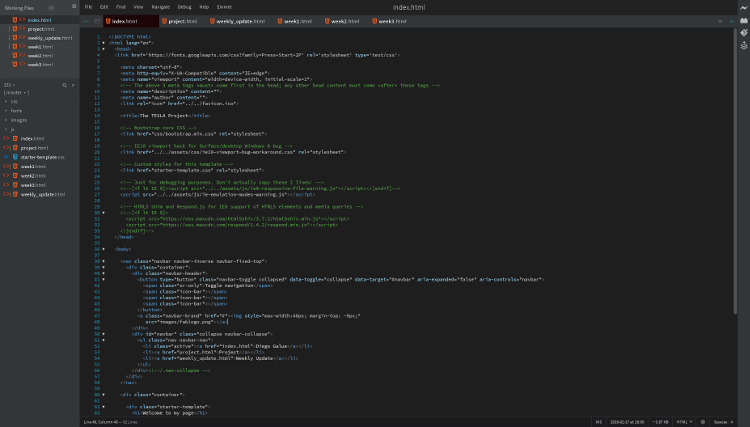Open the HTML language dropdown
The width and height of the screenshot is (750, 427).
[x=684, y=422]
